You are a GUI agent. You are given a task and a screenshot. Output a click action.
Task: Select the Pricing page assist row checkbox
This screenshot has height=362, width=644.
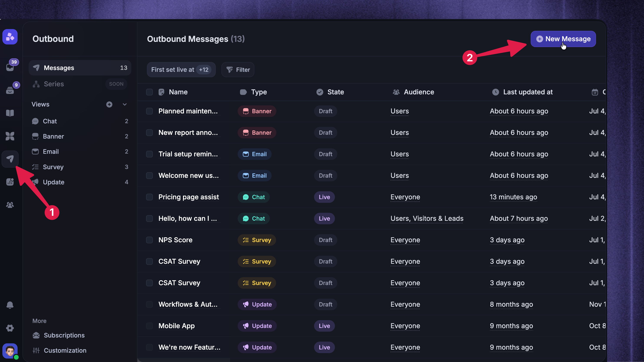tap(150, 197)
